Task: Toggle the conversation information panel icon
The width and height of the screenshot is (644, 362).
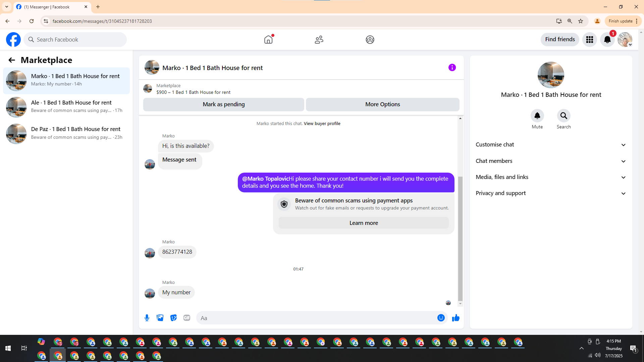Action: (452, 68)
